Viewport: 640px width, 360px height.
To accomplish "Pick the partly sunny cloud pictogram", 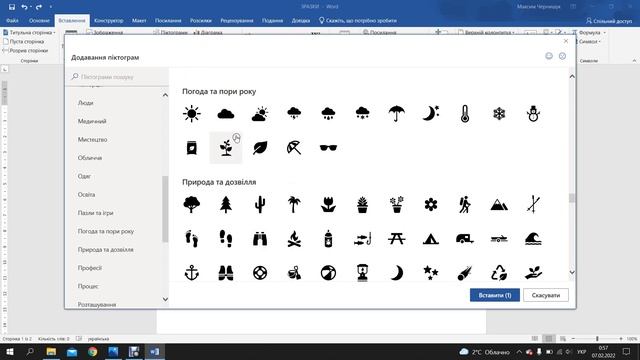I will [260, 114].
